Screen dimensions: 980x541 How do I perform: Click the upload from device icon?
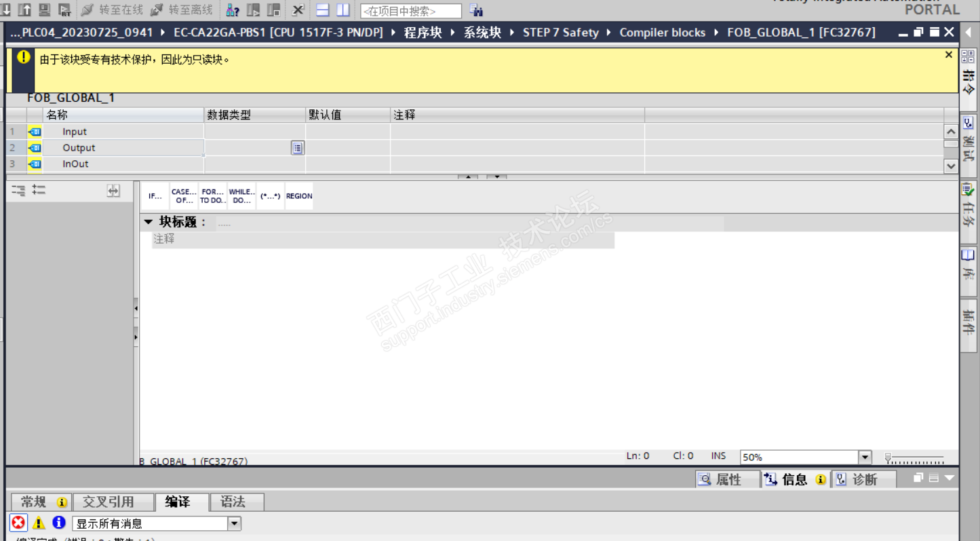click(24, 10)
